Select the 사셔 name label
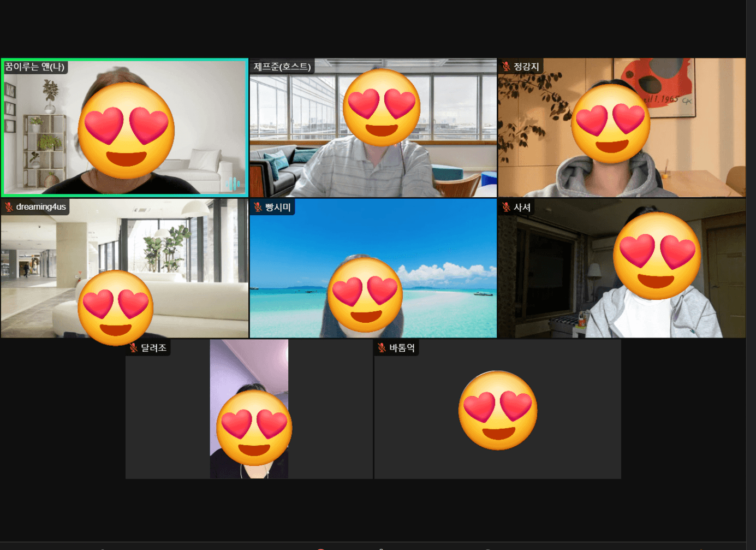756x550 pixels. pyautogui.click(x=522, y=207)
